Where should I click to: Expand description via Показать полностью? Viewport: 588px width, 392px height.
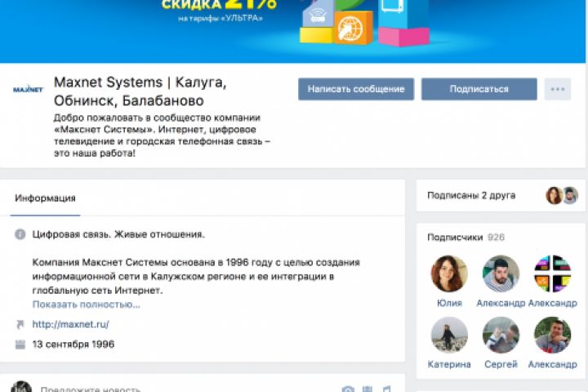(x=87, y=305)
